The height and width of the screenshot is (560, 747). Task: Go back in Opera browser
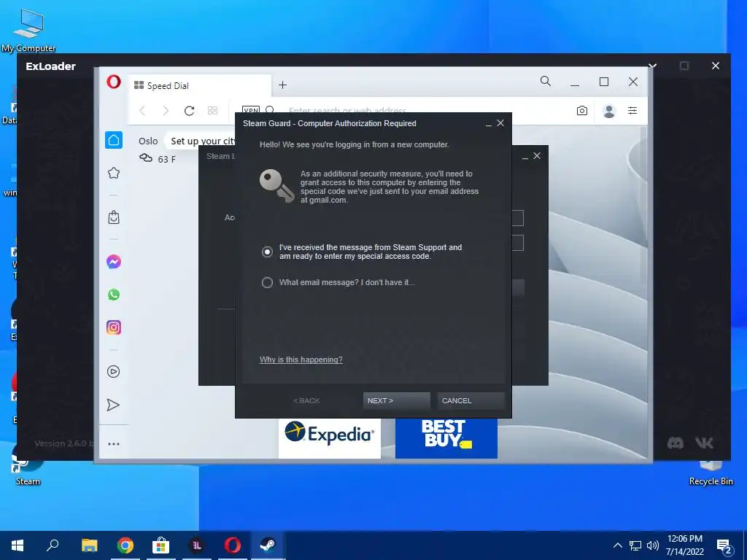[x=142, y=111]
